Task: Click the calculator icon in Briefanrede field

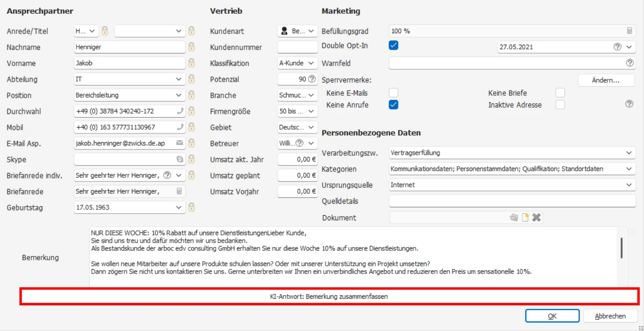Action: click(180, 191)
